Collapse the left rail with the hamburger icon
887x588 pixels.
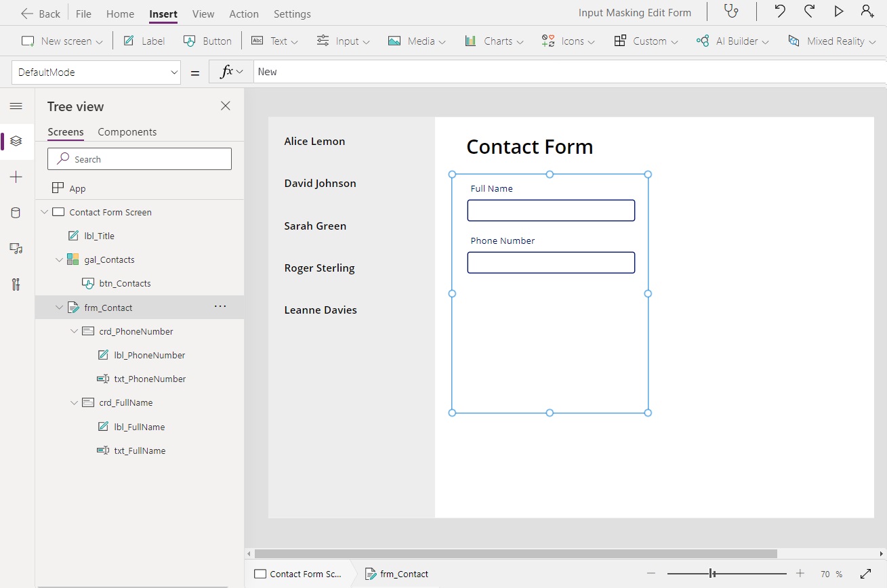pos(16,106)
